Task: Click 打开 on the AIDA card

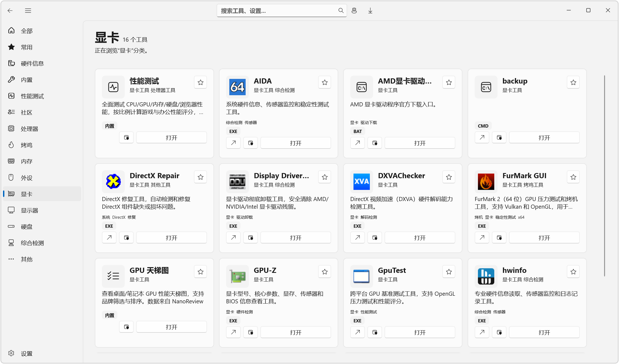Action: (296, 143)
